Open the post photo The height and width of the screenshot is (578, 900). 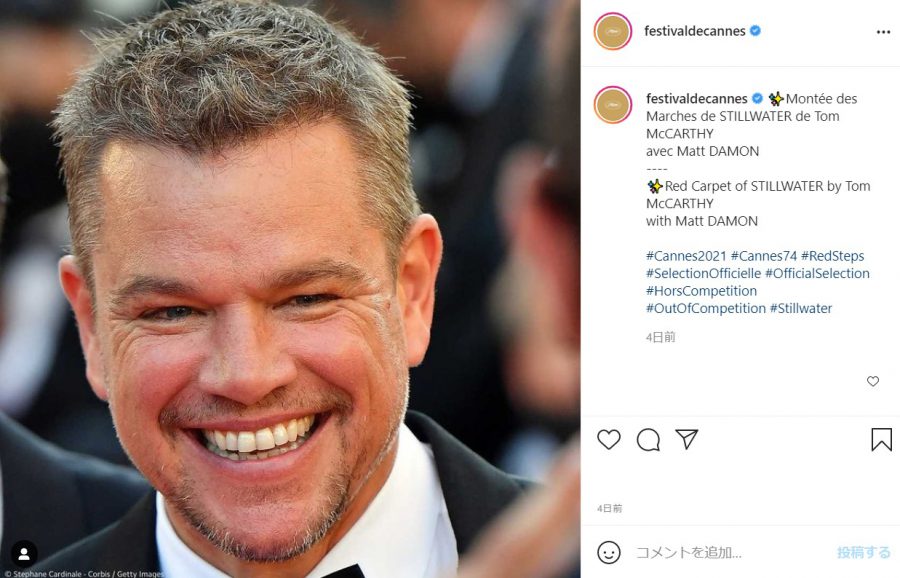point(290,289)
